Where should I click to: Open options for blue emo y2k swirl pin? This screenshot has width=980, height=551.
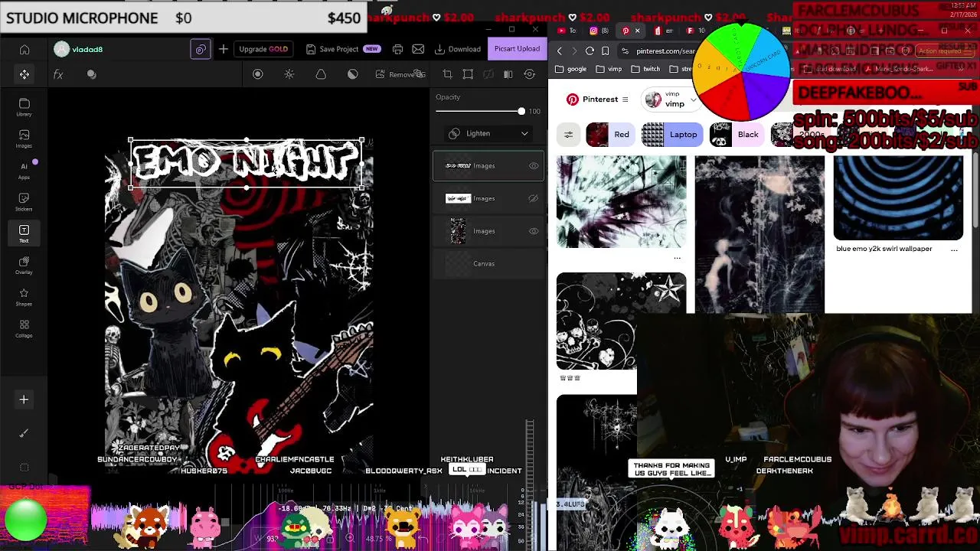(954, 249)
